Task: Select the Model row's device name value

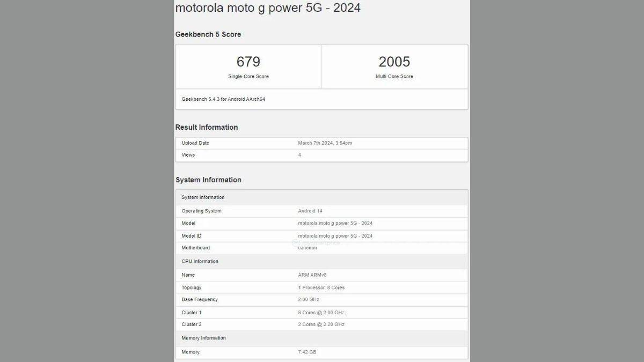Action: click(335, 223)
